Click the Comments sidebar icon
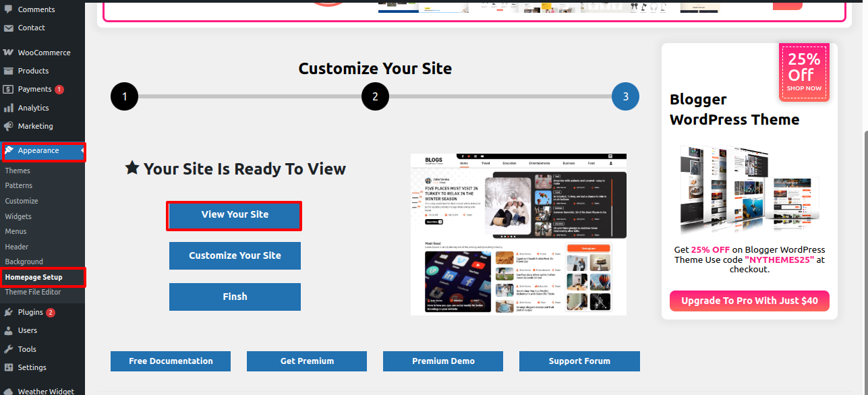The image size is (868, 395). 9,9
